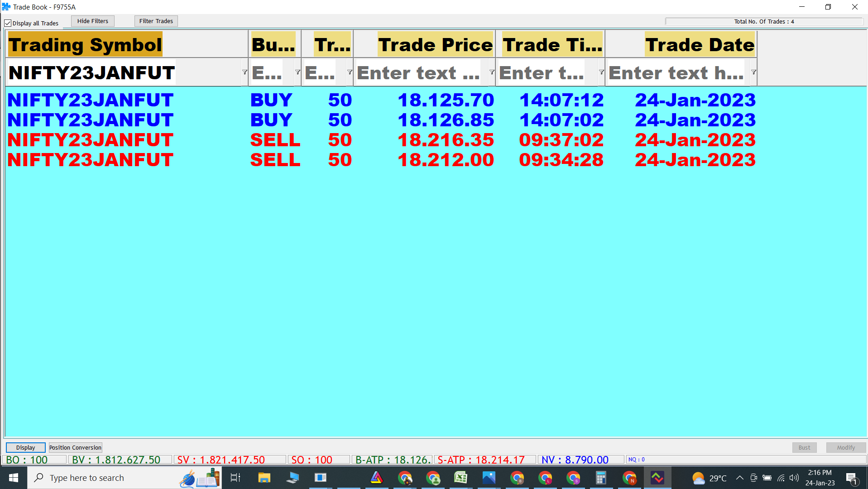Screen dimensions: 868x489
Task: Select the Display tab at bottom
Action: [25, 447]
